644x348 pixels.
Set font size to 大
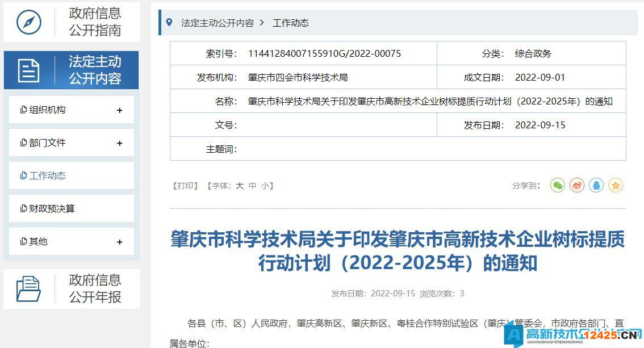coord(240,185)
